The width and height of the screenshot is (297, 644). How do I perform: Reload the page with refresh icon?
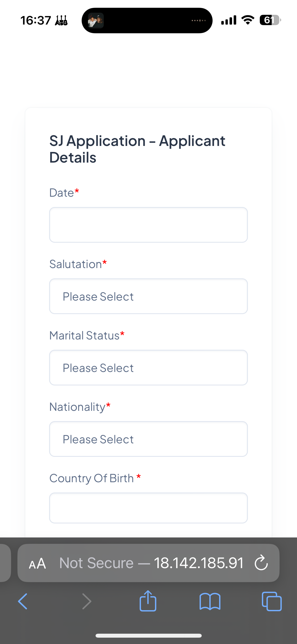[261, 563]
